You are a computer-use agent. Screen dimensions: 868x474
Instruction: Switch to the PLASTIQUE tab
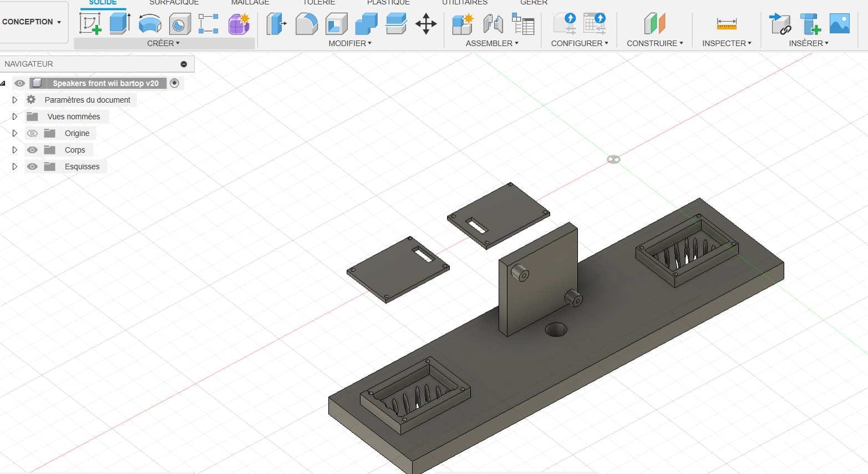pos(388,3)
